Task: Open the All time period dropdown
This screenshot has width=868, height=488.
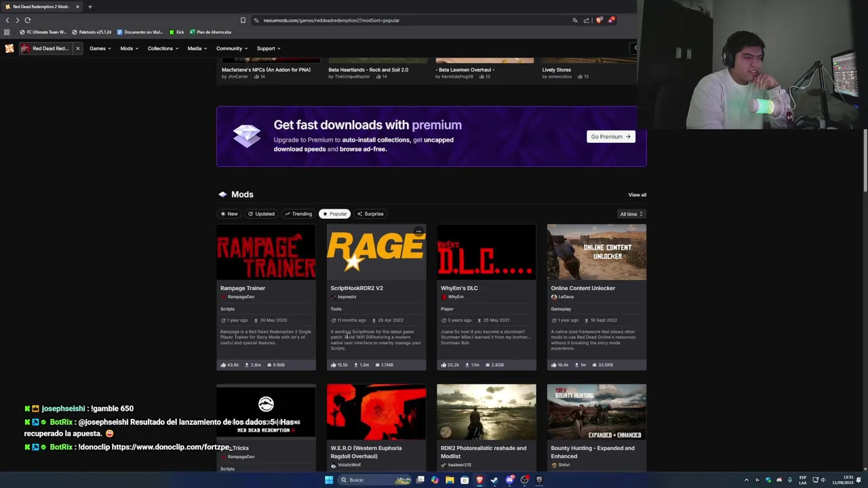Action: (631, 214)
